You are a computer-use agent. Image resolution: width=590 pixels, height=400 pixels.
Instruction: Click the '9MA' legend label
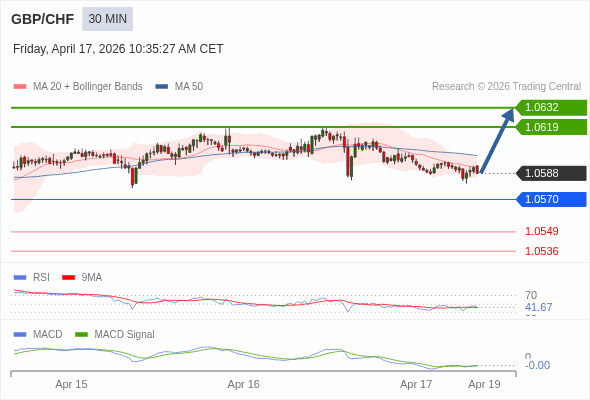pyautogui.click(x=92, y=278)
